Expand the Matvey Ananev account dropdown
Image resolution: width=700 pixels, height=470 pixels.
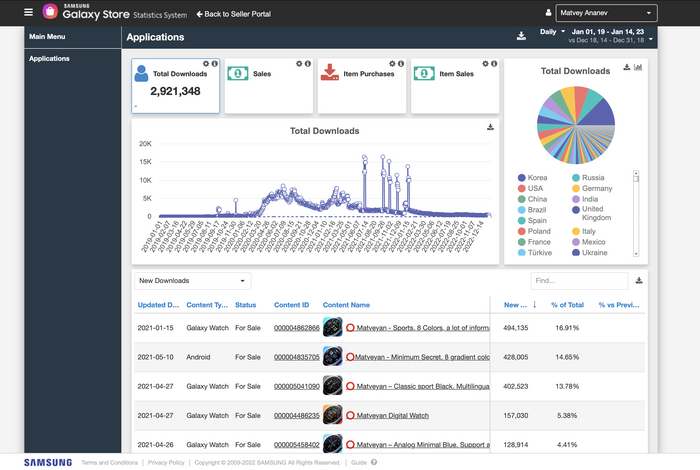coord(606,13)
